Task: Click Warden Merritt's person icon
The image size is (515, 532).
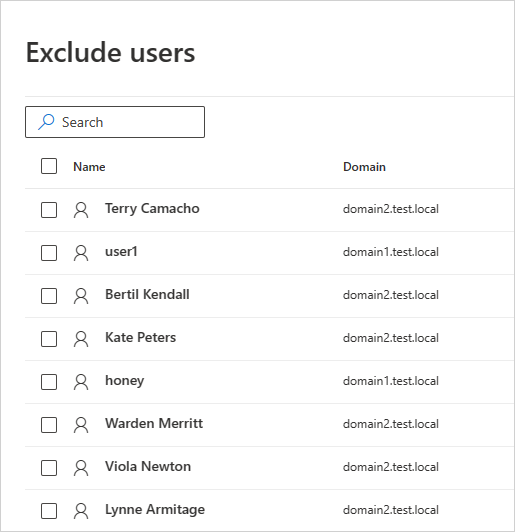Action: pyautogui.click(x=81, y=425)
